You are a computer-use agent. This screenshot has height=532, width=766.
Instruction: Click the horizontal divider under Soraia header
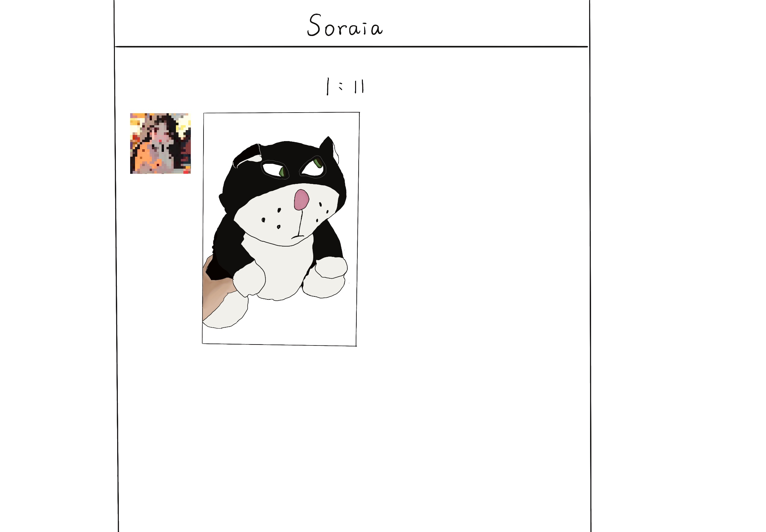[x=351, y=47]
